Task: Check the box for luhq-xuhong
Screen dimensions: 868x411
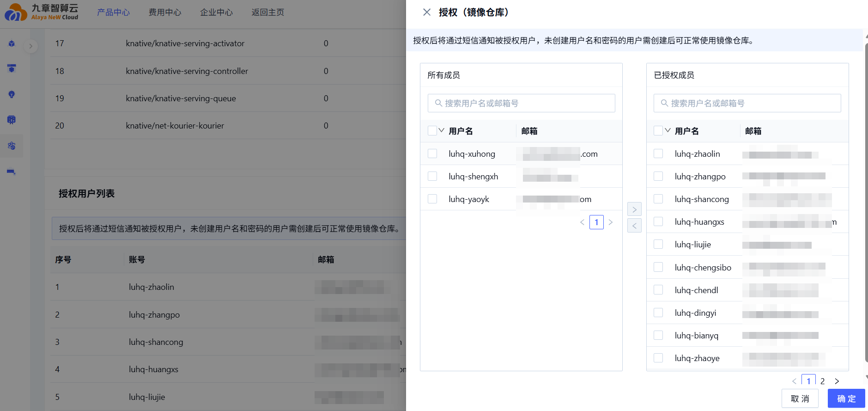Action: [x=432, y=153]
